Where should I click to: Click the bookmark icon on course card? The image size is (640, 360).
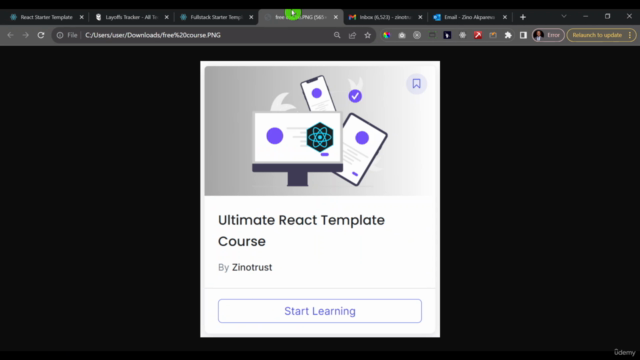[416, 84]
